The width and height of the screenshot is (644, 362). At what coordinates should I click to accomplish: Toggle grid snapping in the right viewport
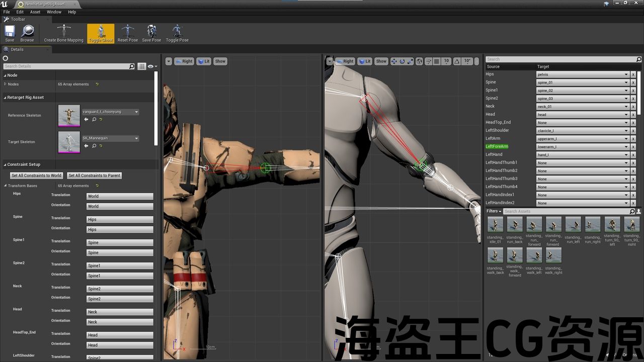click(437, 61)
